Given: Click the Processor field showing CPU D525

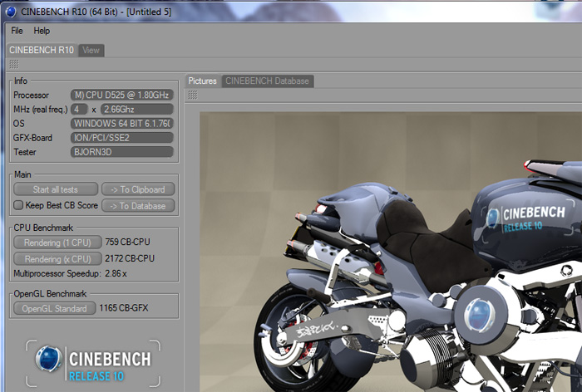Looking at the screenshot, I should click(121, 95).
